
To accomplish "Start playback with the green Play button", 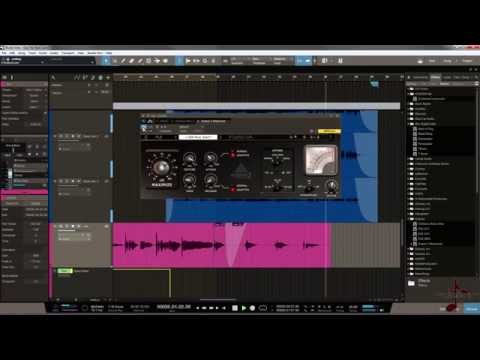I will click(244, 308).
